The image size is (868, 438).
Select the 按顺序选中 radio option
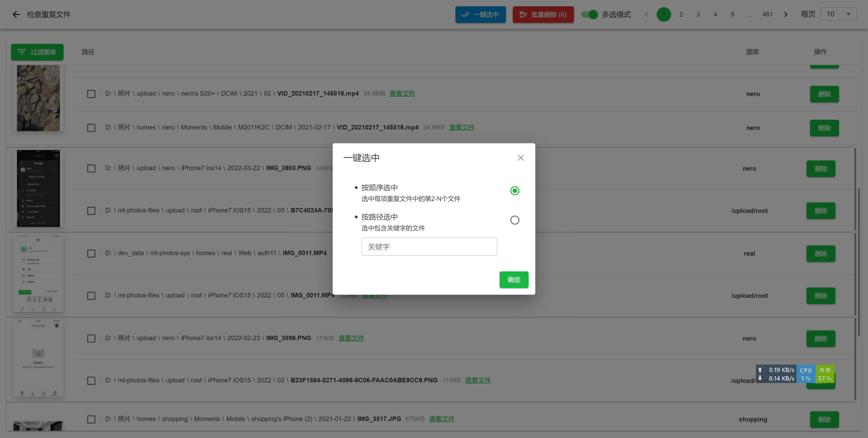[514, 191]
